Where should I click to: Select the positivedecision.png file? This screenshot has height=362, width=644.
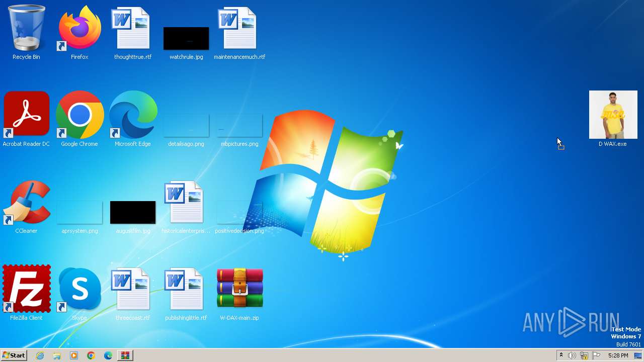click(239, 217)
